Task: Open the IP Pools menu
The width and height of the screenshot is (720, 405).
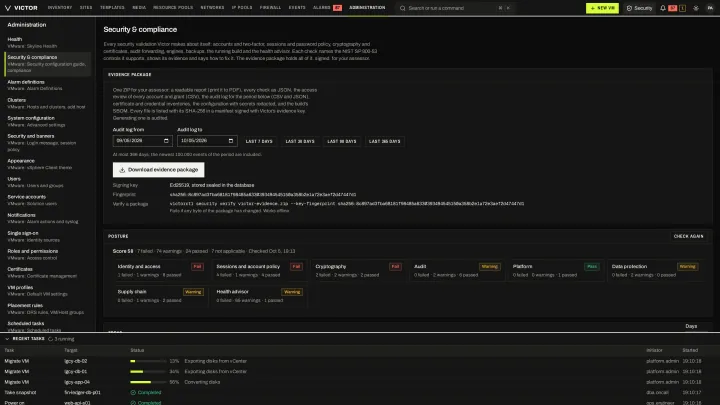Action: pyautogui.click(x=242, y=8)
